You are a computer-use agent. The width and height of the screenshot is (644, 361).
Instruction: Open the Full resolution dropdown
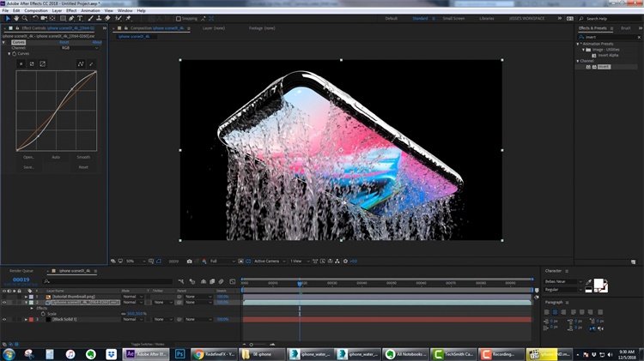coord(222,262)
